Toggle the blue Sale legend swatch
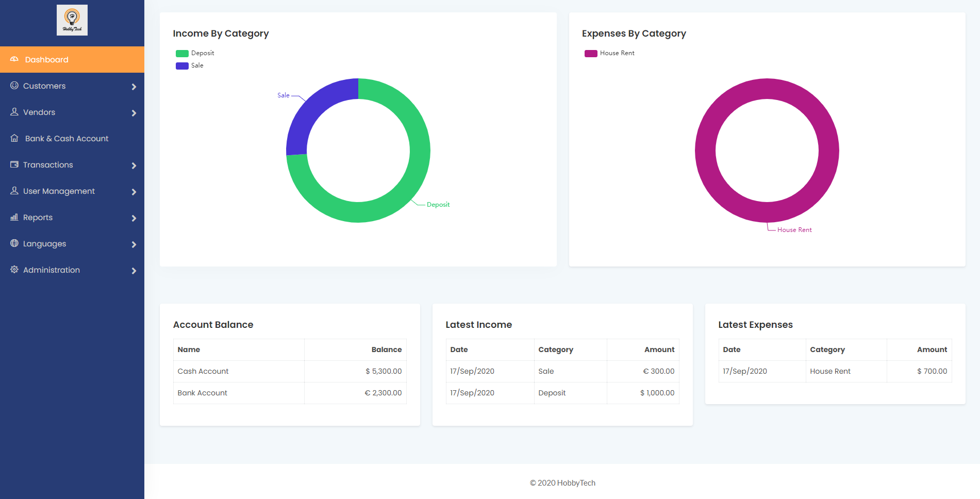Image resolution: width=980 pixels, height=499 pixels. click(x=182, y=65)
